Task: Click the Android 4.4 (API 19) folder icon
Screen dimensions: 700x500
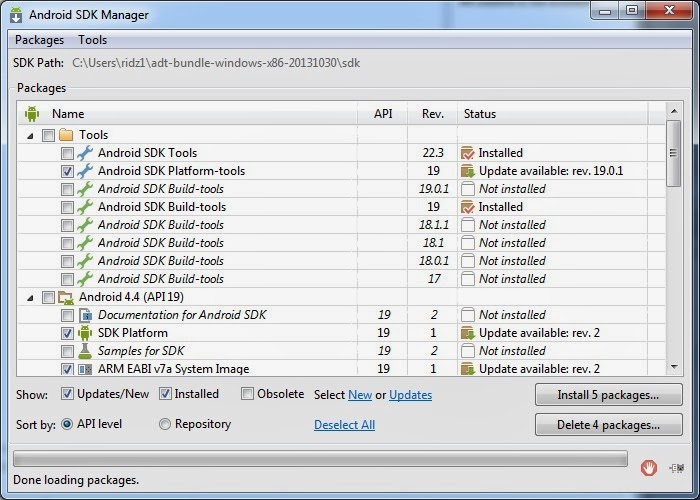Action: [x=66, y=297]
